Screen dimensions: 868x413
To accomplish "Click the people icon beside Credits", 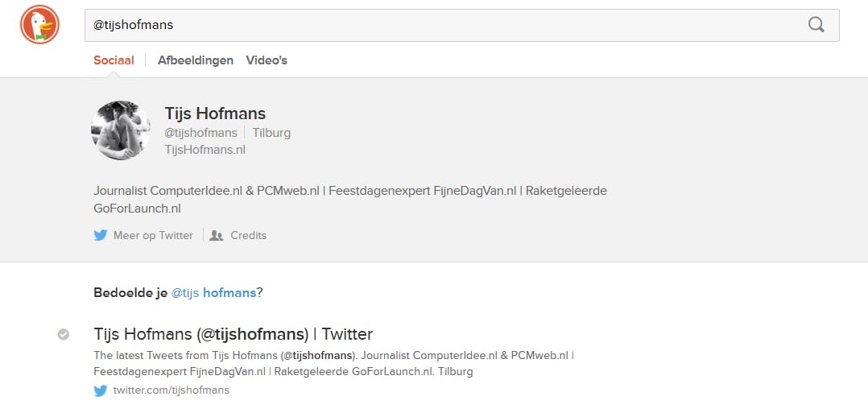I will [216, 236].
